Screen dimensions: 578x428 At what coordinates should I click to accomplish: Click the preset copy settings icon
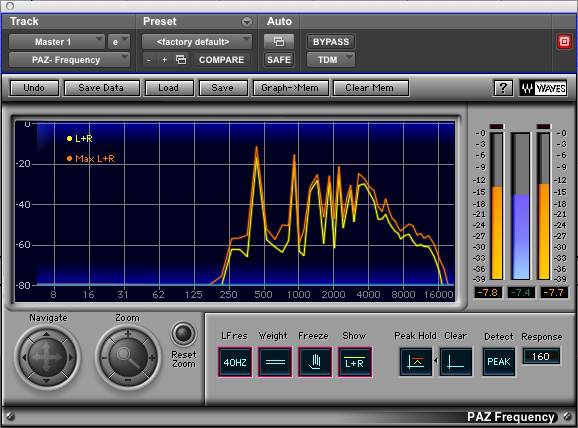pyautogui.click(x=181, y=59)
